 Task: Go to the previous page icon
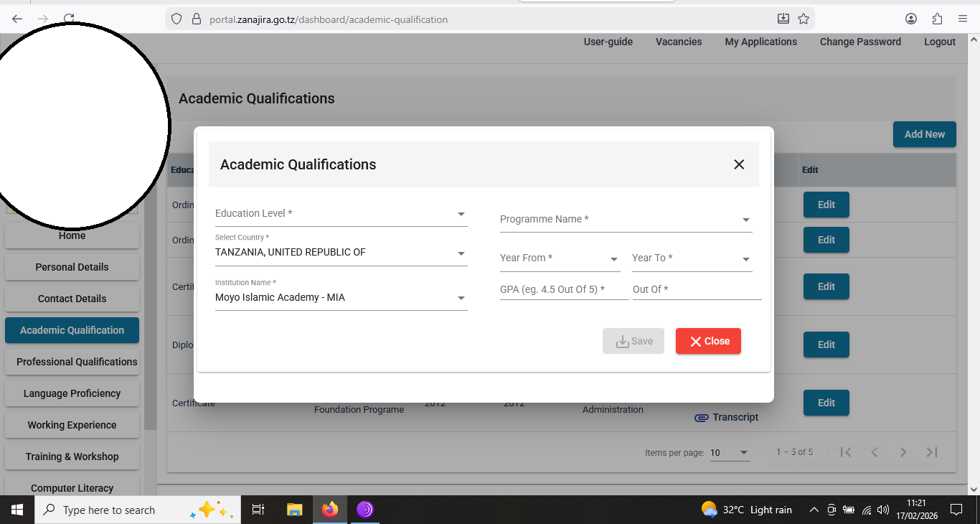(875, 452)
